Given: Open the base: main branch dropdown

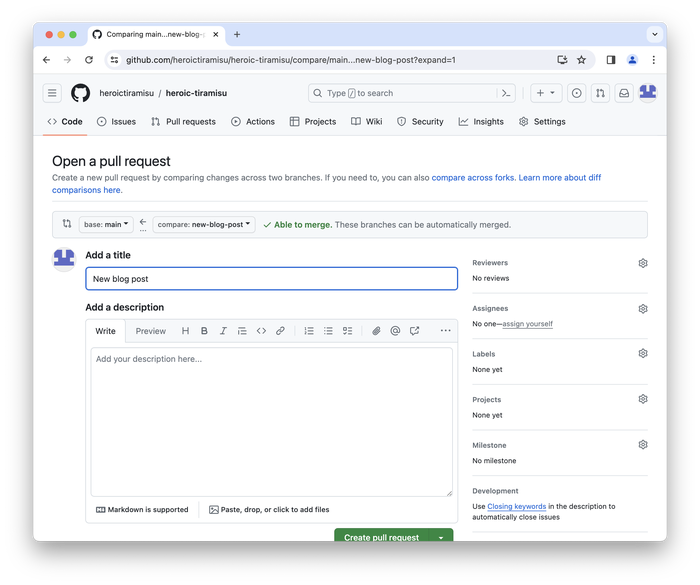Looking at the screenshot, I should [x=106, y=224].
